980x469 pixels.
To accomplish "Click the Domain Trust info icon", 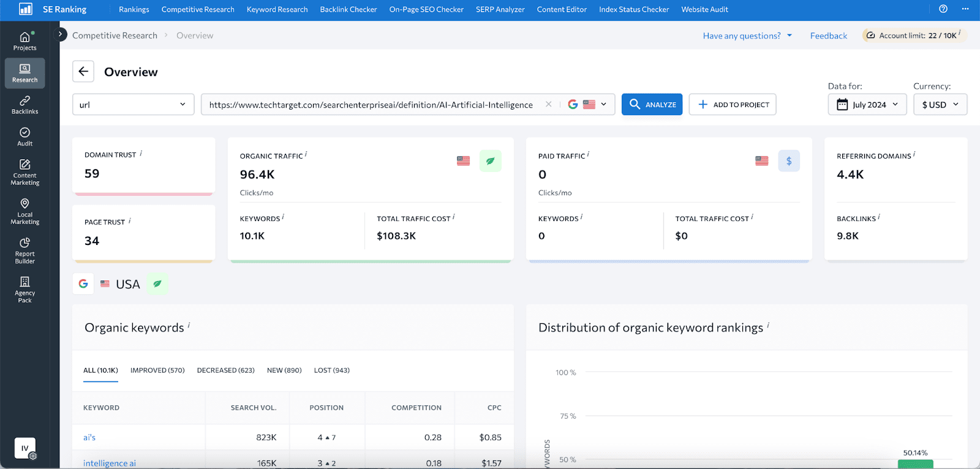I will coord(141,154).
